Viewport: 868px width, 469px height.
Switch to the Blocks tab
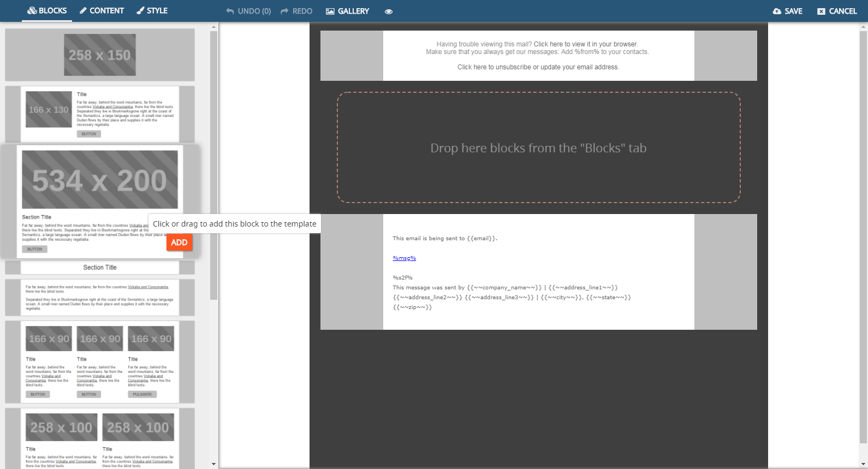coord(47,11)
